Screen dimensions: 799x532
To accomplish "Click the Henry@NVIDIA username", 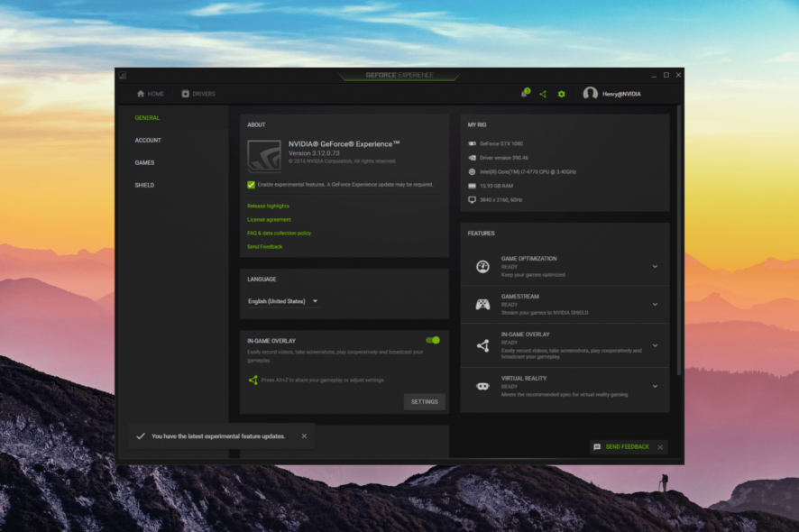I will tap(621, 94).
